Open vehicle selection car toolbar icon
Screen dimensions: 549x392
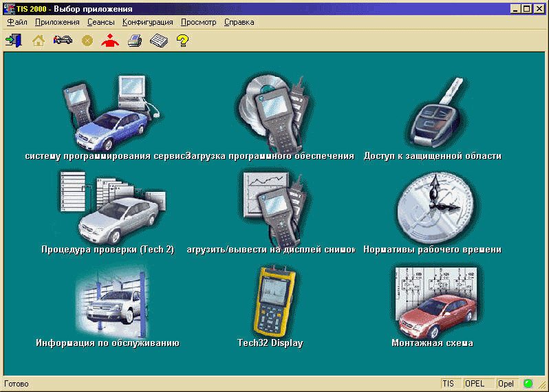pyautogui.click(x=63, y=41)
